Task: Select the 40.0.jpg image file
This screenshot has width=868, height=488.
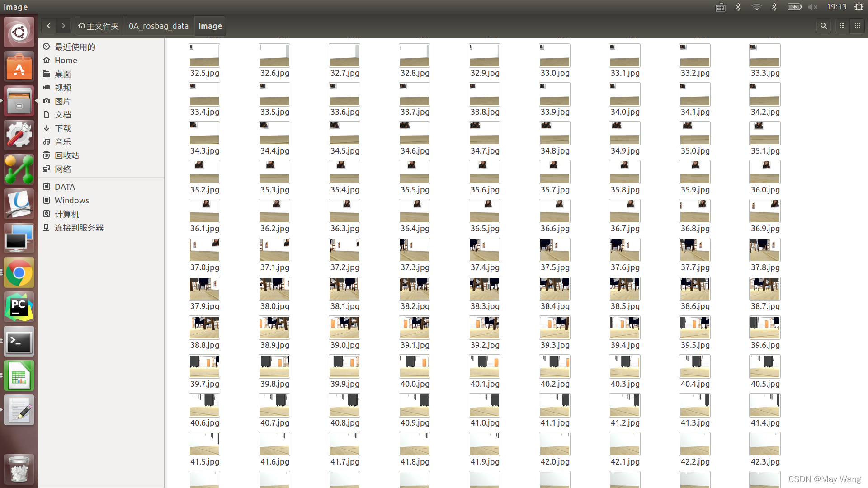Action: tap(415, 366)
